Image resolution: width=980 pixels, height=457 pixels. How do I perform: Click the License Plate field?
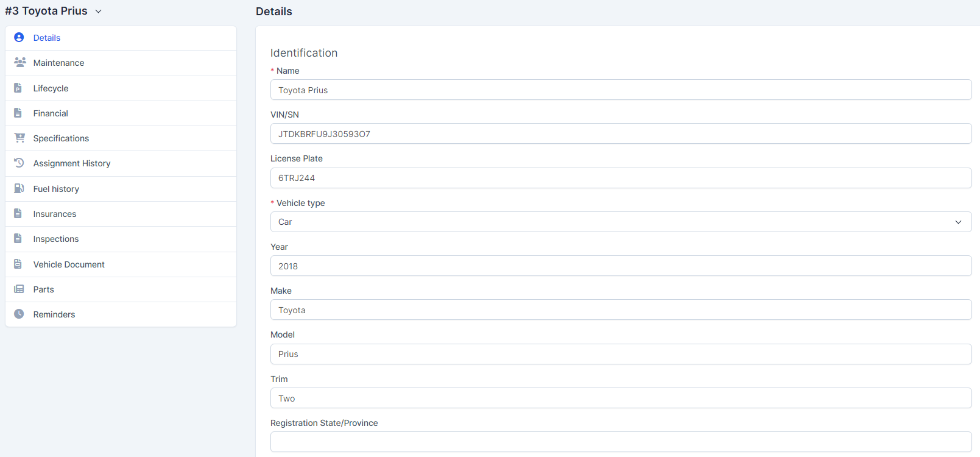tap(621, 178)
